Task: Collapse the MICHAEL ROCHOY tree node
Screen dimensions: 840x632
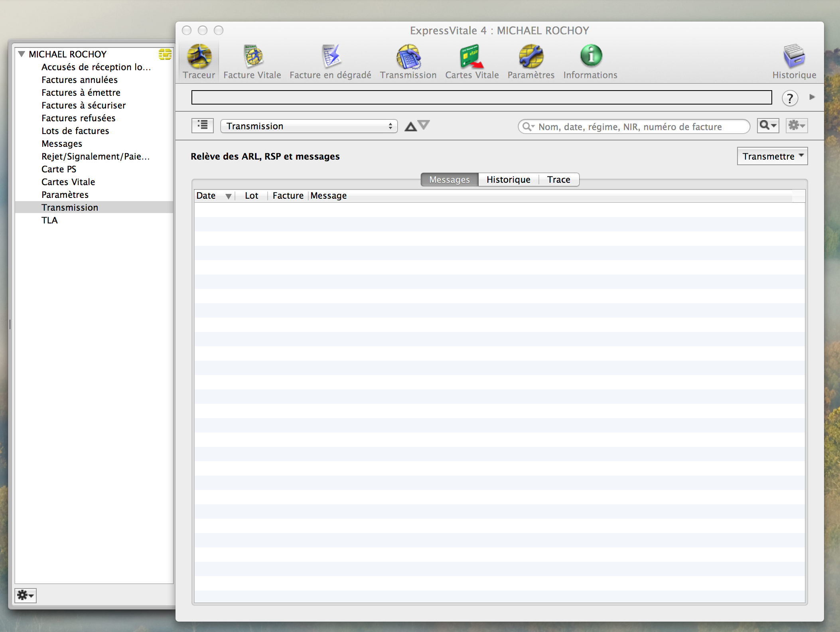Action: coord(22,54)
